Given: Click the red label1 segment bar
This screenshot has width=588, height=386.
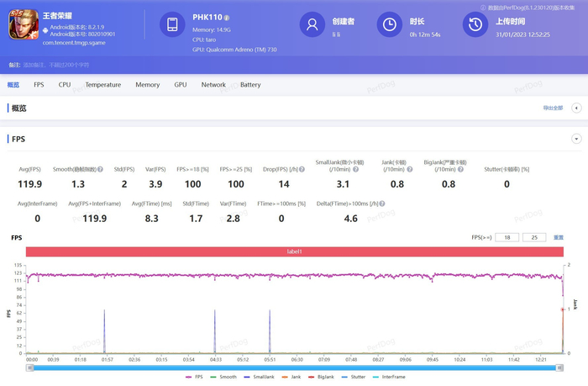Looking at the screenshot, I should (x=294, y=251).
